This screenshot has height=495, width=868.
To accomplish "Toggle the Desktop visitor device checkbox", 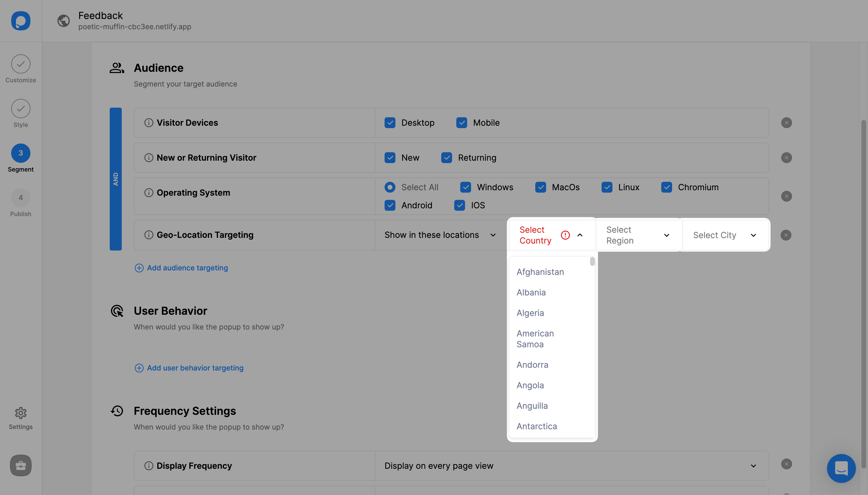I will tap(390, 122).
